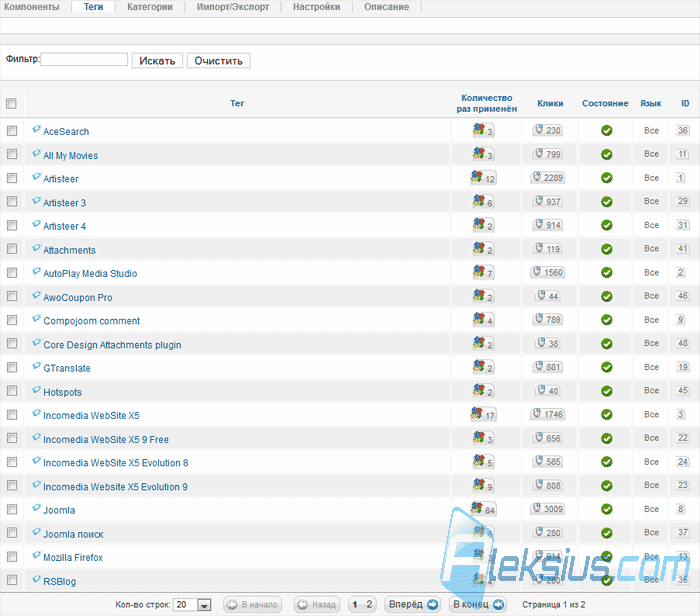Click usage count icon for Hotspots
This screenshot has height=616, width=700.
483,391
